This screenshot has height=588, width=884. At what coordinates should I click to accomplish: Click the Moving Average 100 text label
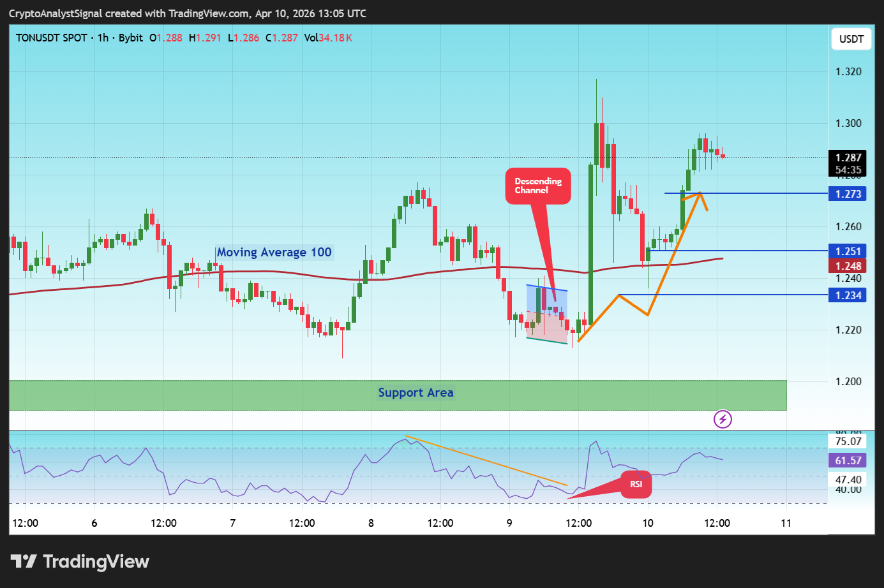click(274, 253)
